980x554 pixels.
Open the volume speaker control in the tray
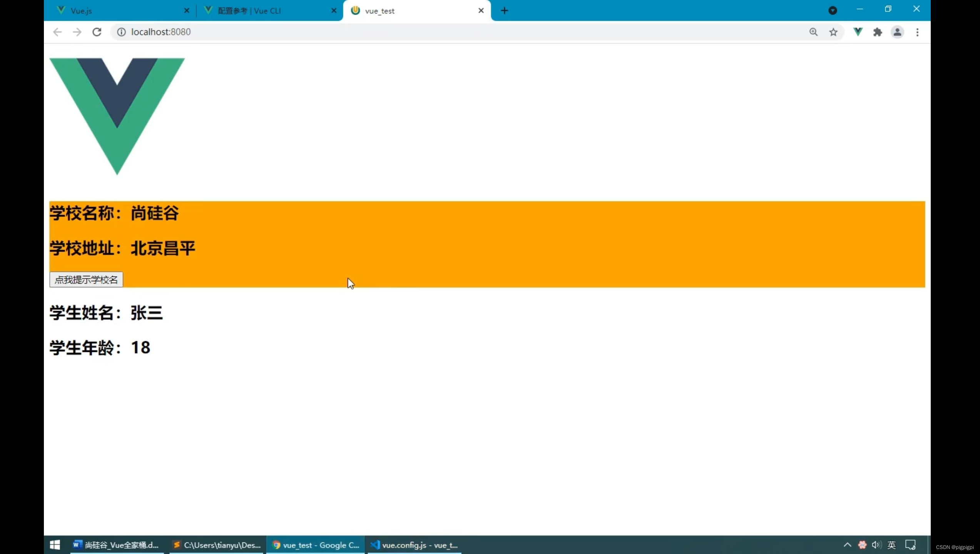(x=876, y=545)
